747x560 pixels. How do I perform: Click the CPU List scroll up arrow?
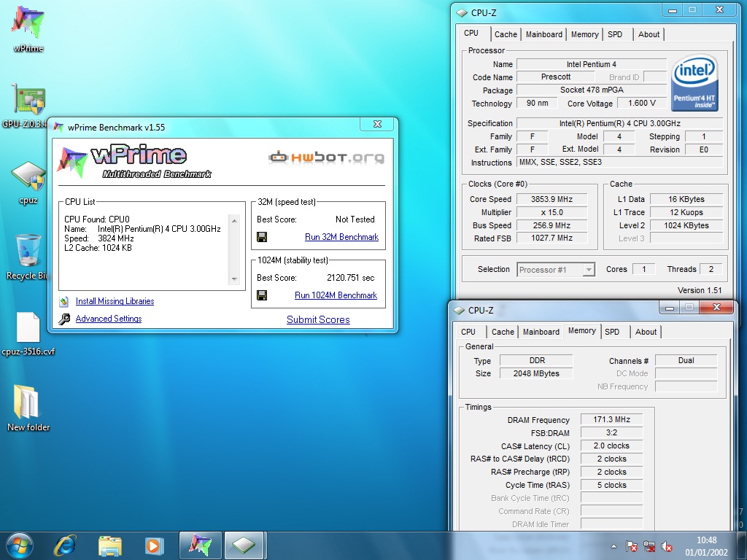tap(234, 221)
